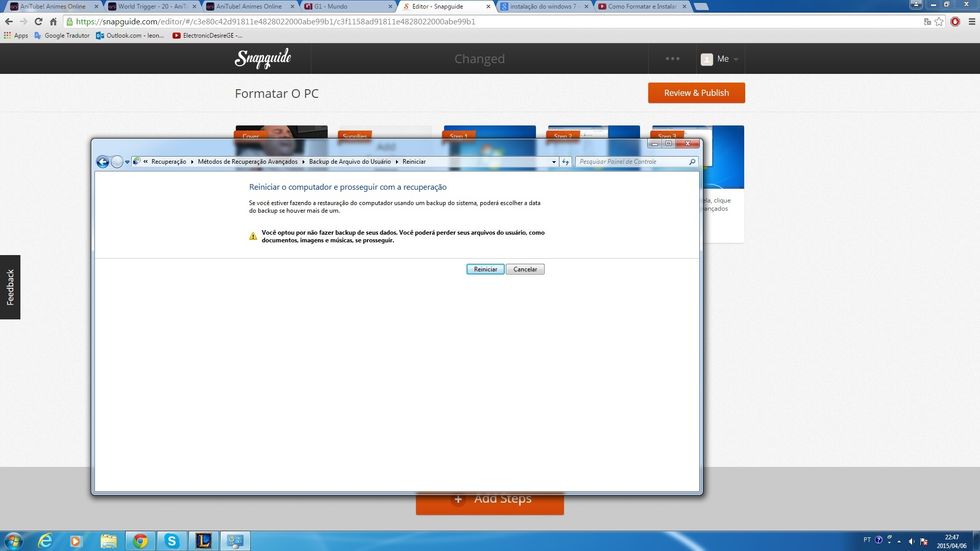Open Internet Explorer from the taskbar
Image resolution: width=980 pixels, height=551 pixels.
[x=45, y=541]
